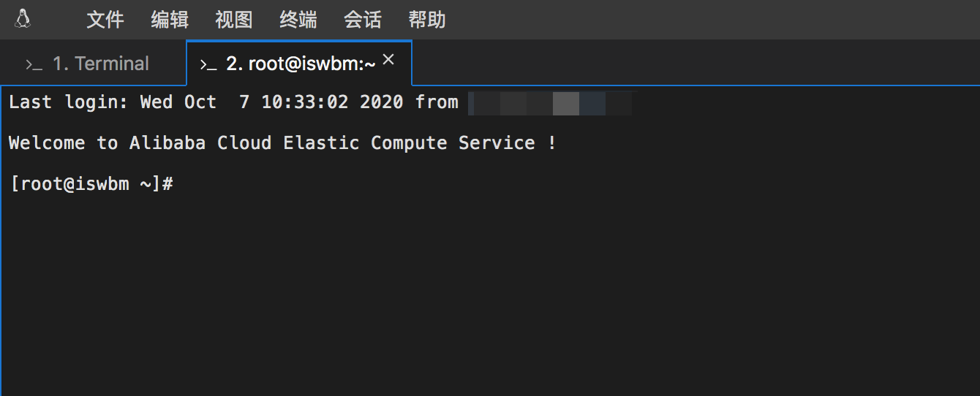980x396 pixels.
Task: Open the 会话 (Session) menu
Action: click(363, 20)
